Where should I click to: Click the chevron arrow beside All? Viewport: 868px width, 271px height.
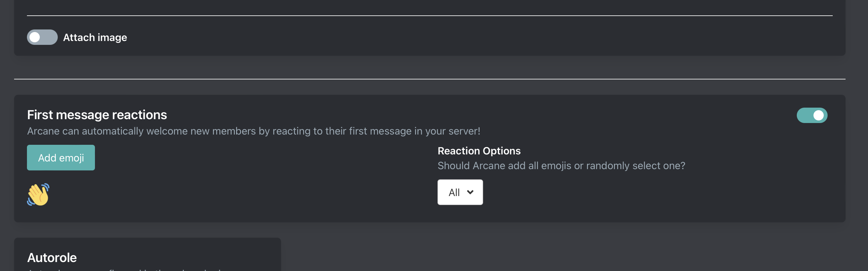pyautogui.click(x=470, y=192)
